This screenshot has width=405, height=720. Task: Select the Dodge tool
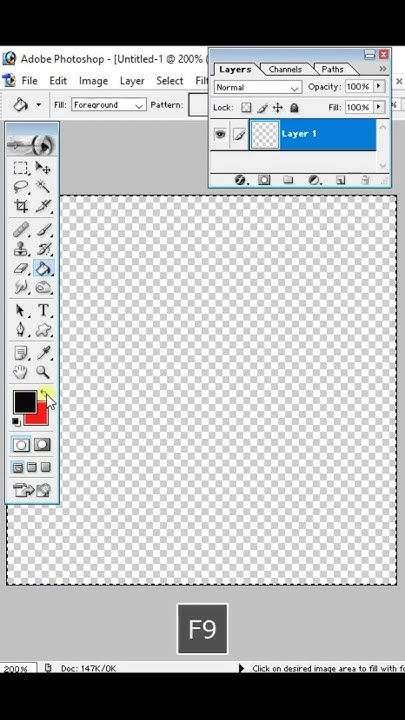click(43, 287)
